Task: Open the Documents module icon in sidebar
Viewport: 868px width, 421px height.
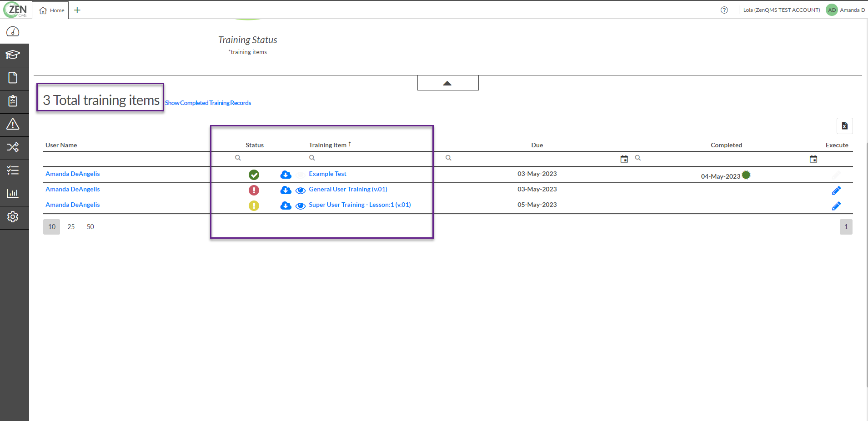Action: click(13, 78)
